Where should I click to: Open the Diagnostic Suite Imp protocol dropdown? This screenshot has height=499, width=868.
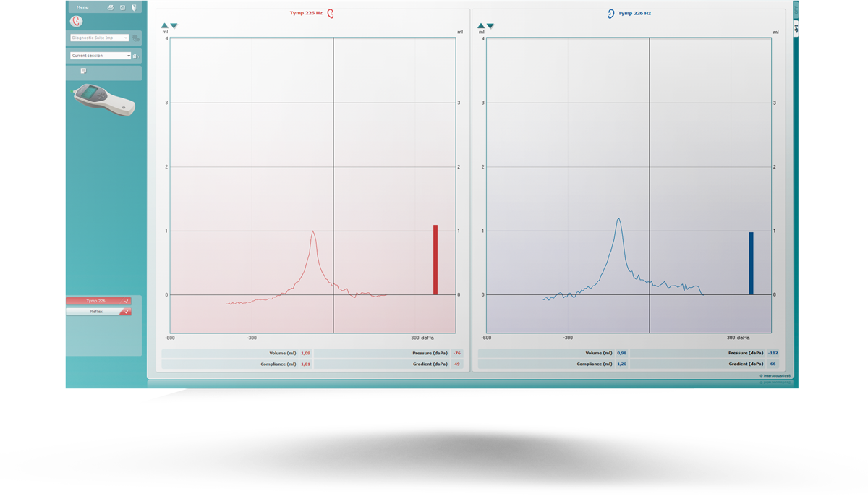pos(99,38)
